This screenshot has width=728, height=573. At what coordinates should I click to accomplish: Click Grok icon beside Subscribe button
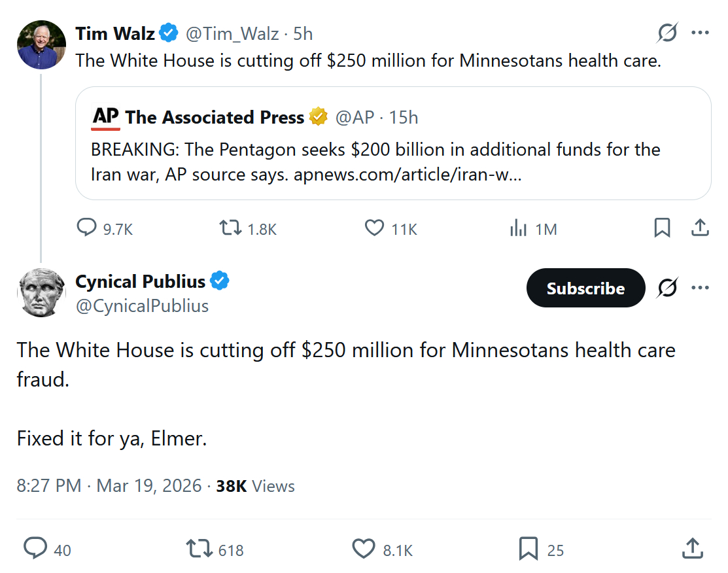(667, 288)
